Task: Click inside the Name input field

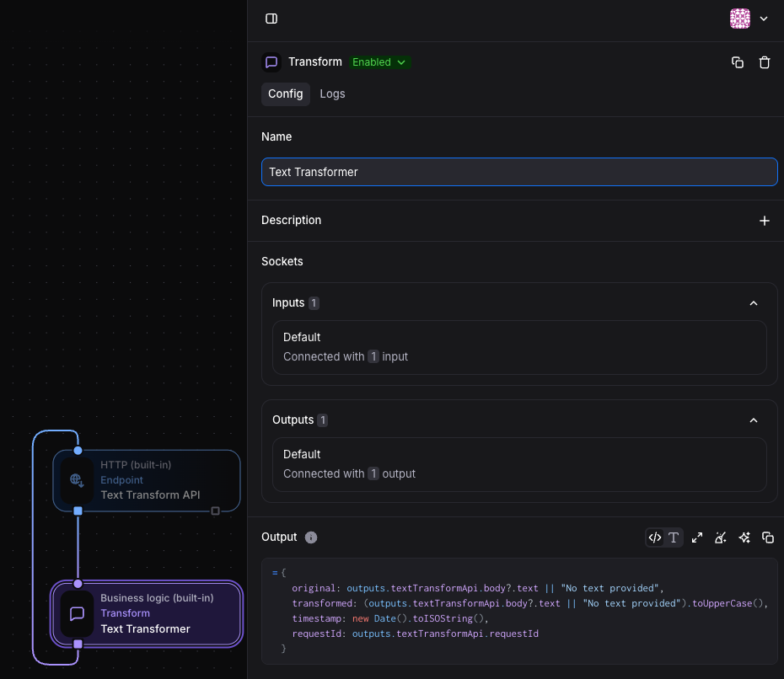Action: [519, 172]
